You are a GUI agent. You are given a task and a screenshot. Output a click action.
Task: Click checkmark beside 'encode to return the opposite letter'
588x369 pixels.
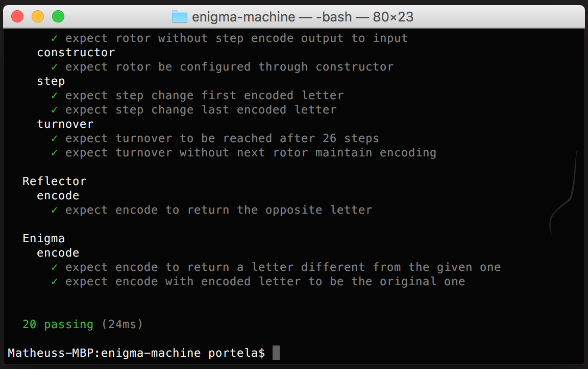click(x=55, y=210)
